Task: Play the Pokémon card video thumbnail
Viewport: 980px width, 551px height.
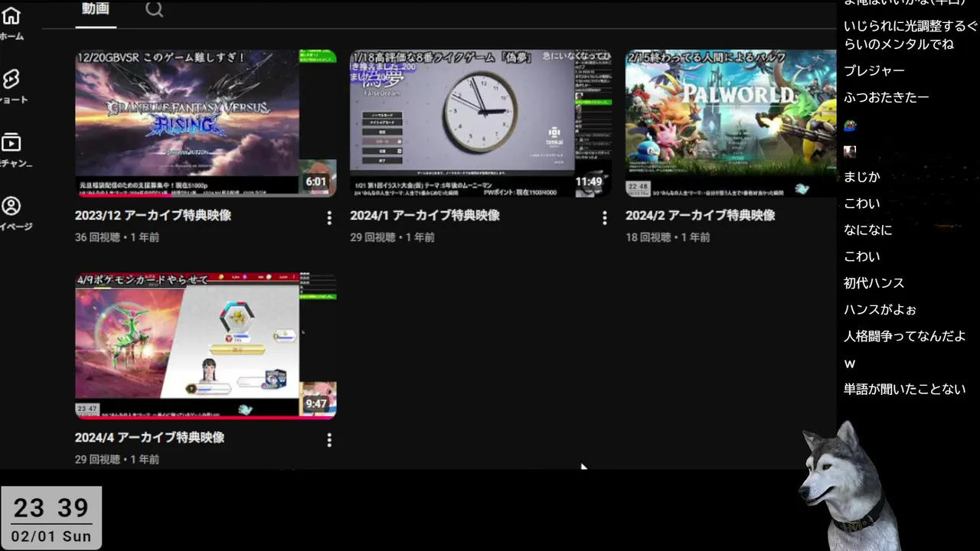Action: click(x=205, y=345)
